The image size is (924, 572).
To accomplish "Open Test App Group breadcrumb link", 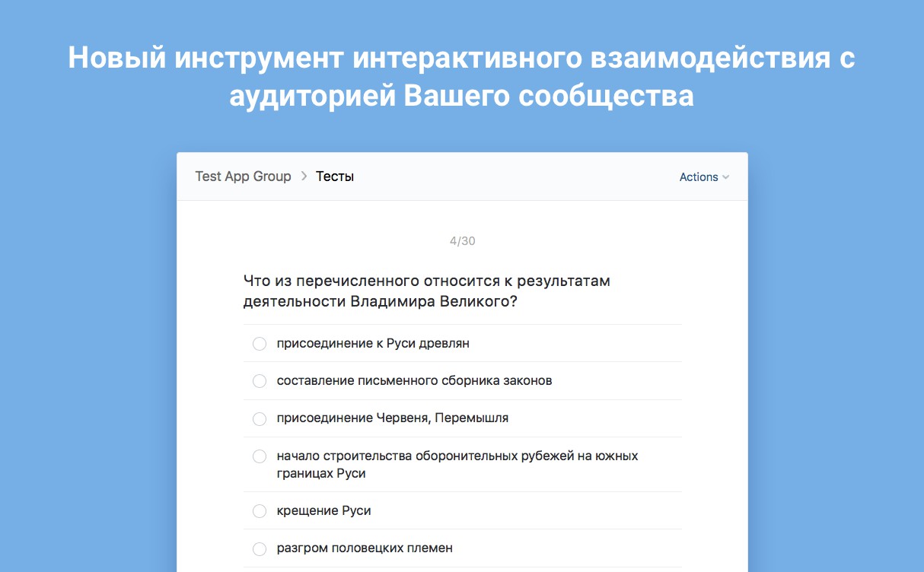I will (243, 176).
